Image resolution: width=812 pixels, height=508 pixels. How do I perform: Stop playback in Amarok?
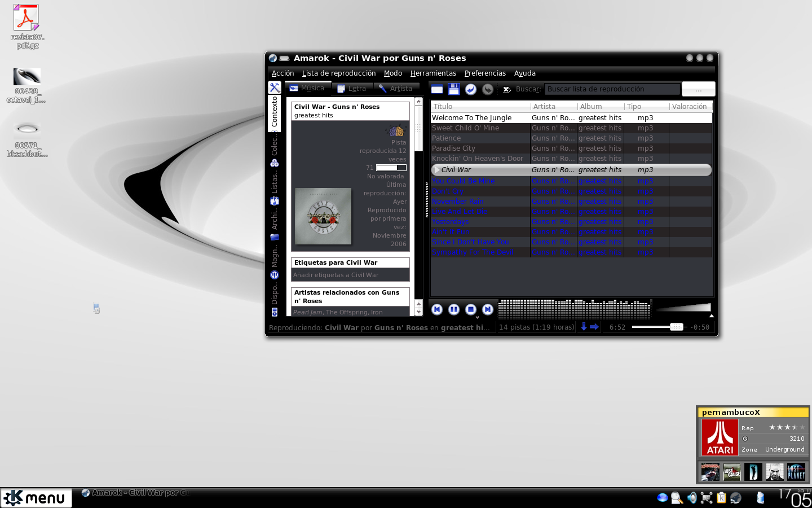[x=471, y=309]
